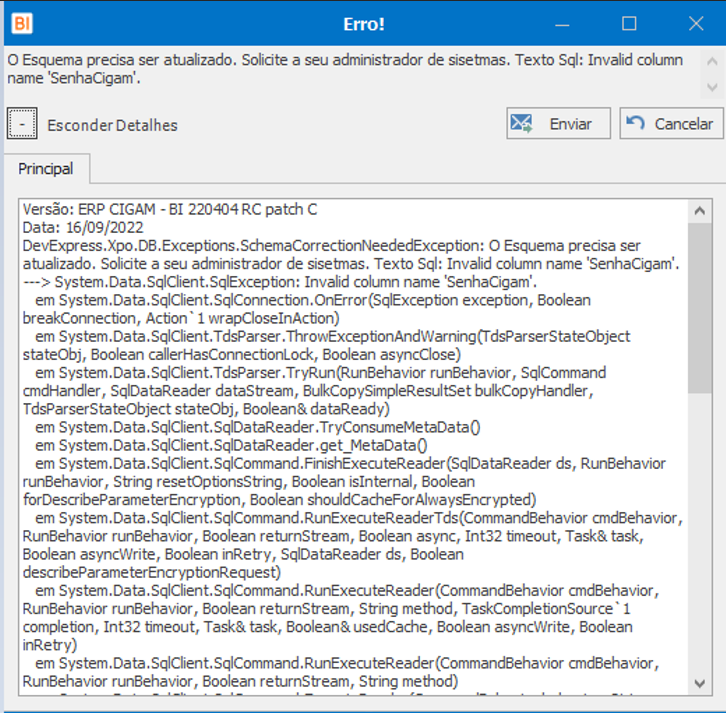This screenshot has width=726, height=713.
Task: Click the message area scroll up arrow
Action: [713, 61]
